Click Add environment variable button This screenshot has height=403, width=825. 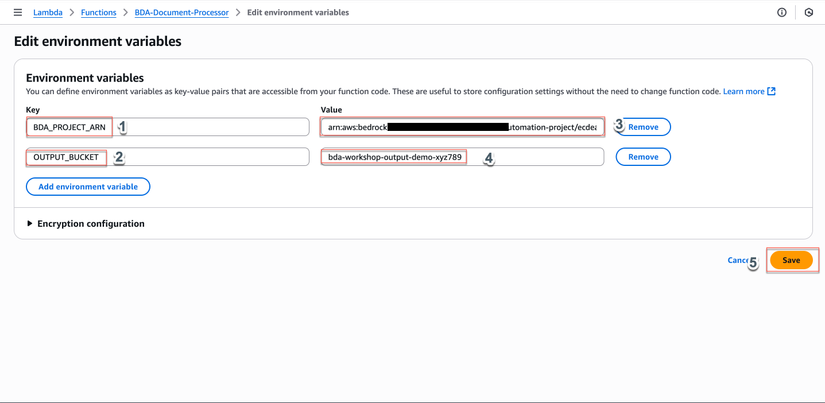click(x=88, y=187)
